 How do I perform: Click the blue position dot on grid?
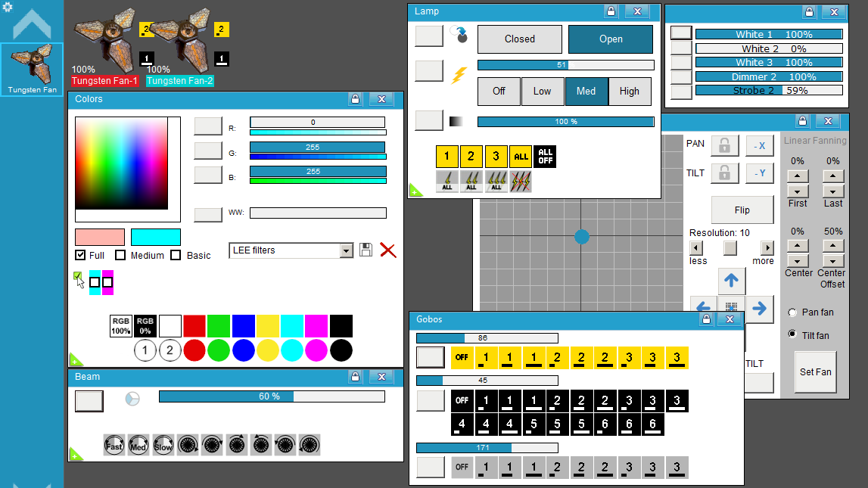coord(581,237)
